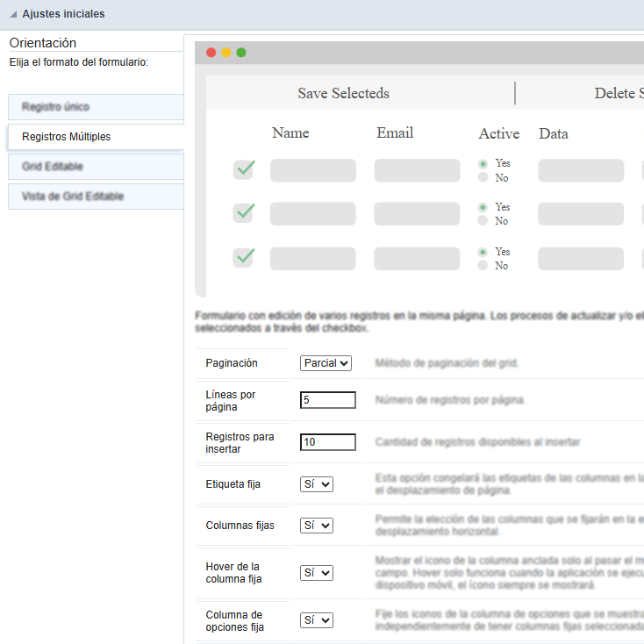Screen dimensions: 644x644
Task: Focus the Líneas por página input field
Action: point(328,400)
